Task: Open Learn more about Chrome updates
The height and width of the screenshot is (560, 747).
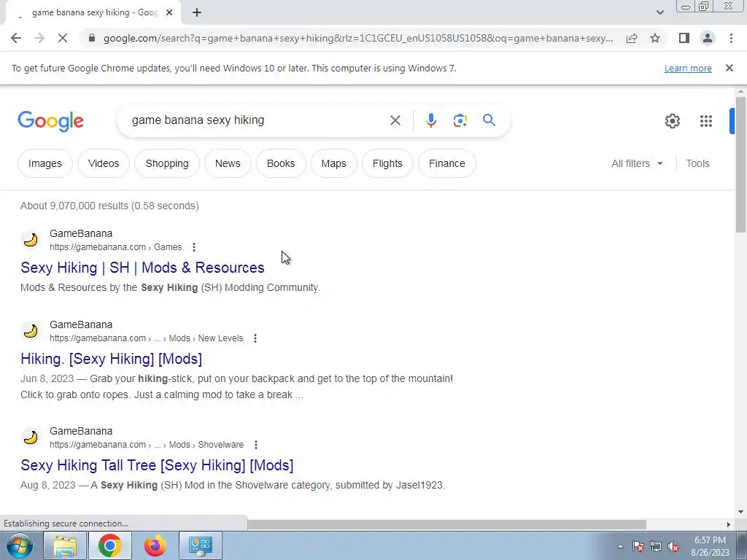Action: click(688, 68)
